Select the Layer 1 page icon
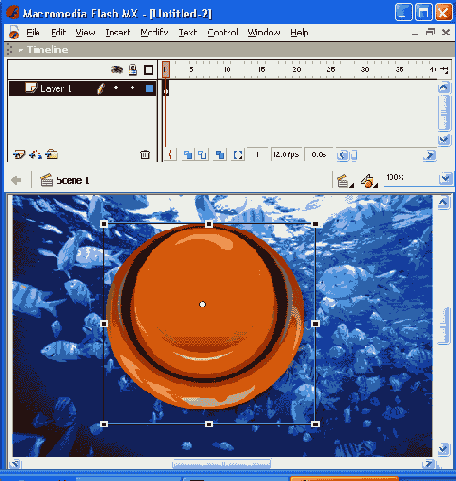The image size is (456, 481). point(31,88)
